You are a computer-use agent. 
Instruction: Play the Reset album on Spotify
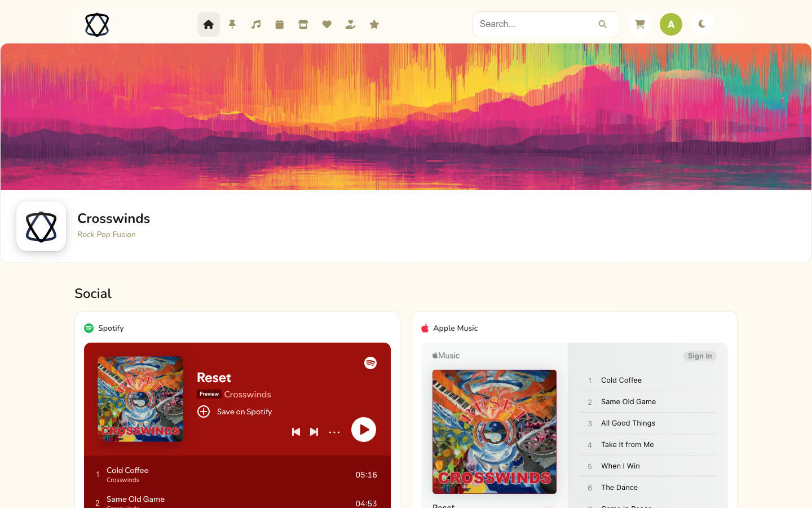364,430
